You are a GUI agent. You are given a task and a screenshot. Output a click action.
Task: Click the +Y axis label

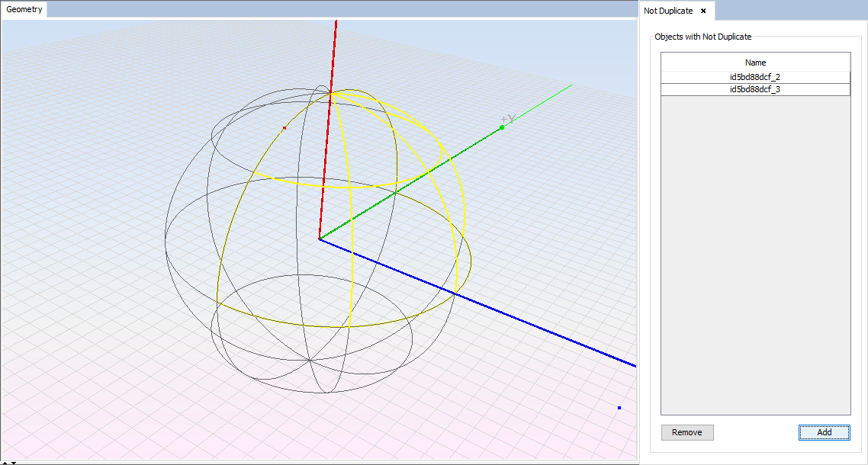click(509, 118)
